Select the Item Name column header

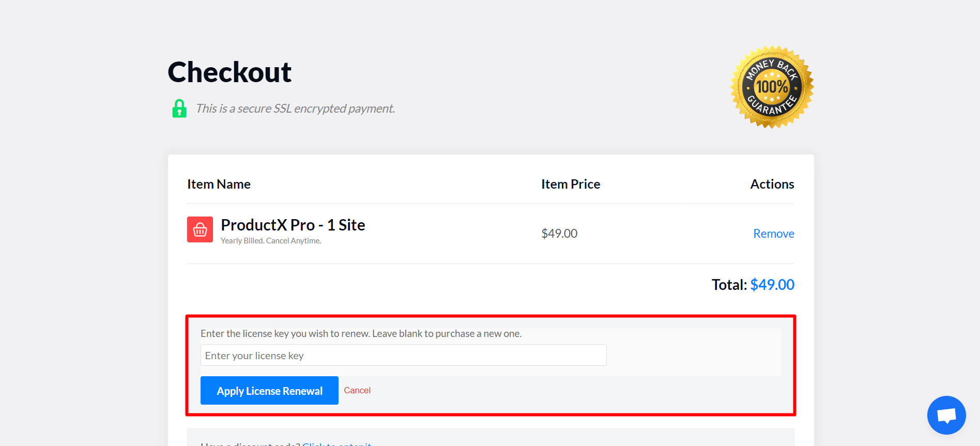point(219,184)
